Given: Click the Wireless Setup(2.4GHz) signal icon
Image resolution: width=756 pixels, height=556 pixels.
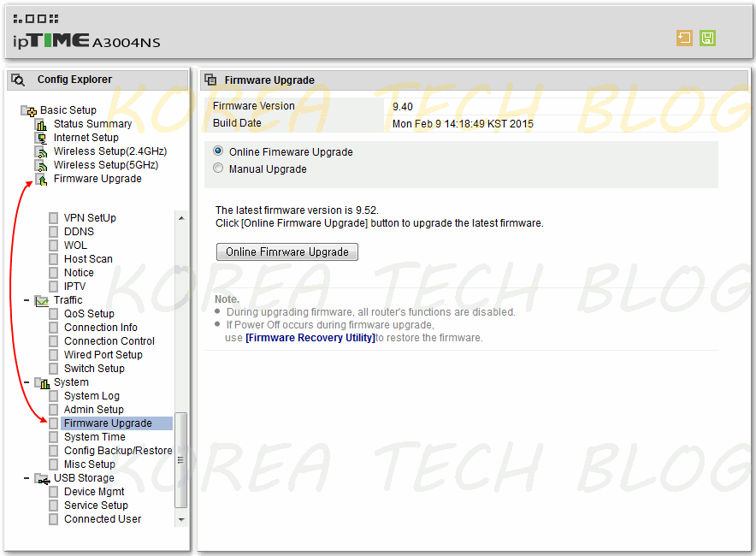Looking at the screenshot, I should click(x=42, y=152).
